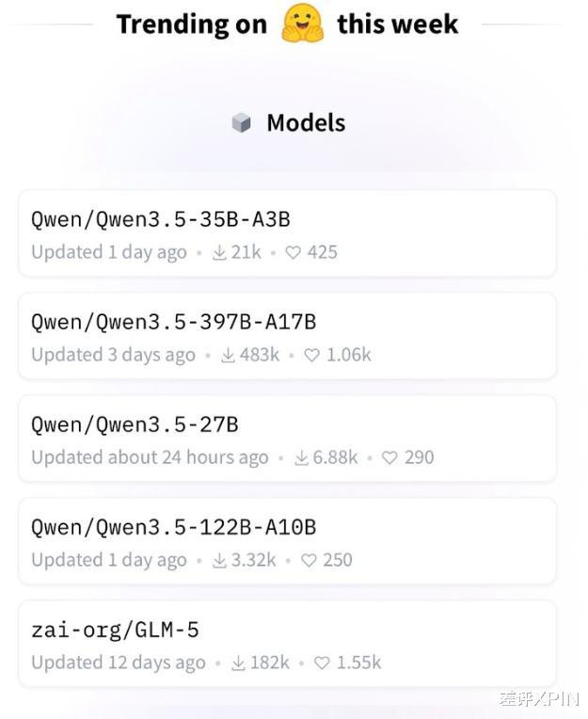The height and width of the screenshot is (719, 588).
Task: Click download icon on Qwen3.5-122B-A10B card
Action: (x=219, y=560)
